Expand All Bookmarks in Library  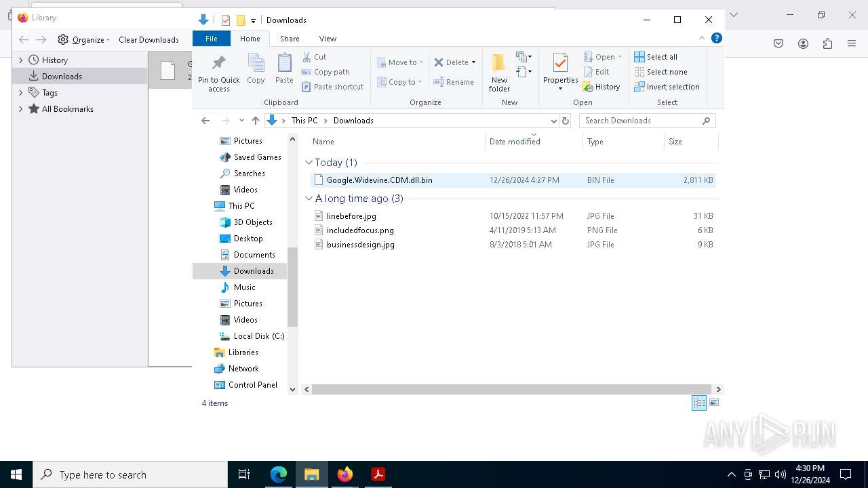tap(20, 109)
